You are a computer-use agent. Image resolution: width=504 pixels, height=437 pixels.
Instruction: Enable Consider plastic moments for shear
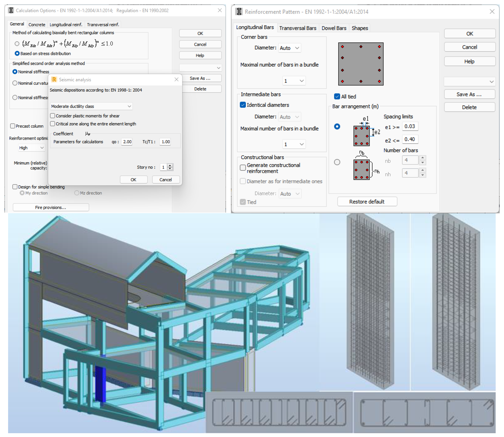tap(52, 116)
